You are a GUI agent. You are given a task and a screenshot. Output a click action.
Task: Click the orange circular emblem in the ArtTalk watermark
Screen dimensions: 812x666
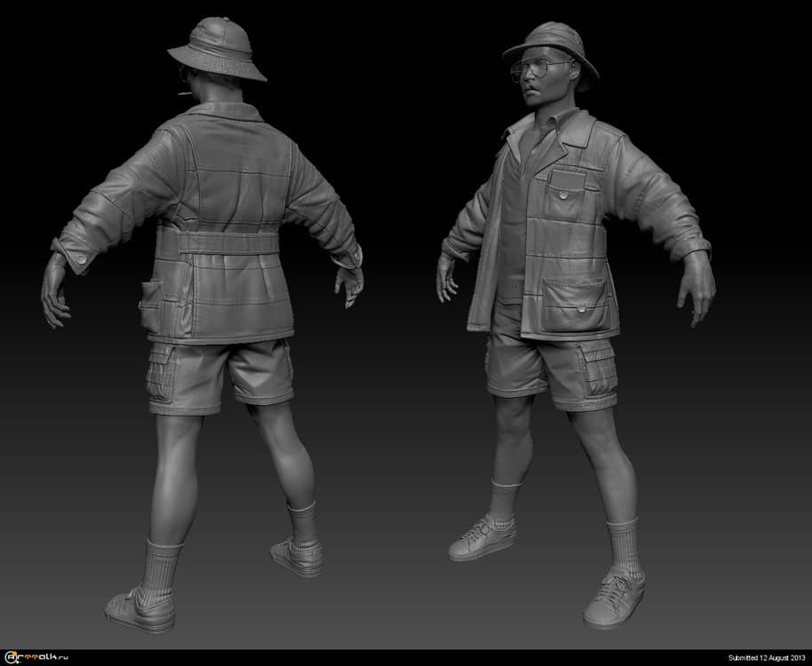click(13, 654)
